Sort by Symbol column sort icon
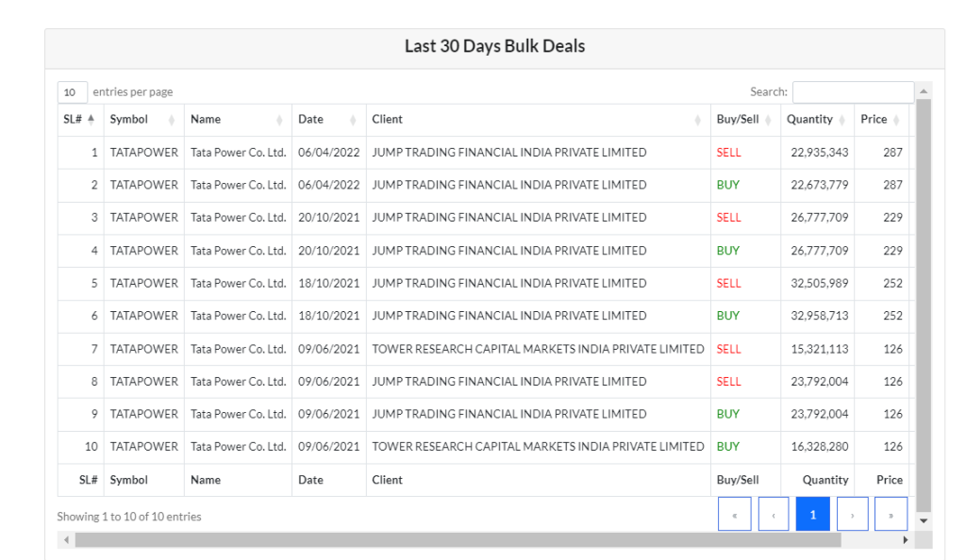Image resolution: width=966 pixels, height=560 pixels. [172, 120]
